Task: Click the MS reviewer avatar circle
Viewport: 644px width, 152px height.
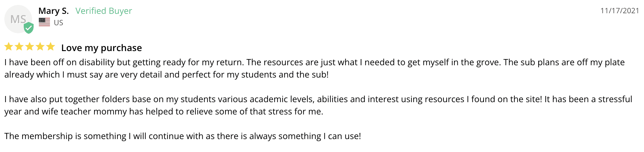Action: pyautogui.click(x=18, y=19)
